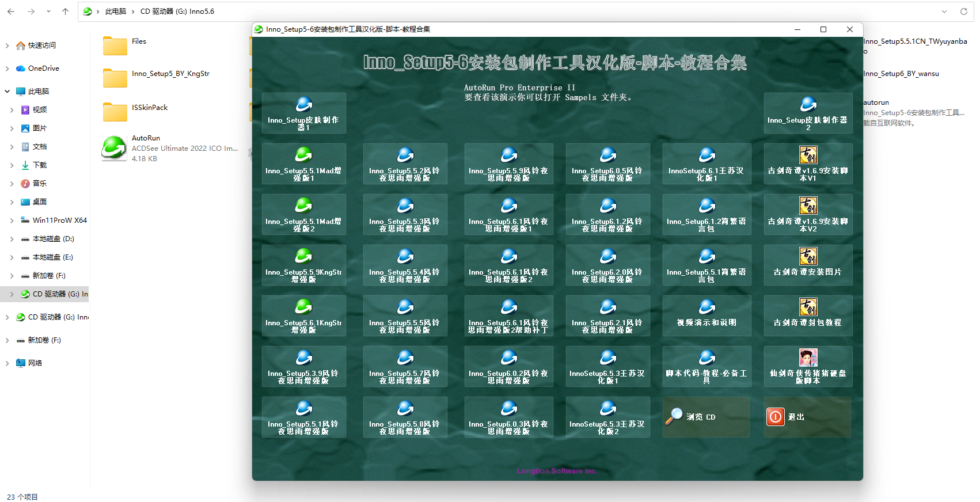980x502 pixels.
Task: Launch Inno_Setup5.5.2风铃夜思雨增强版
Action: coord(405,163)
